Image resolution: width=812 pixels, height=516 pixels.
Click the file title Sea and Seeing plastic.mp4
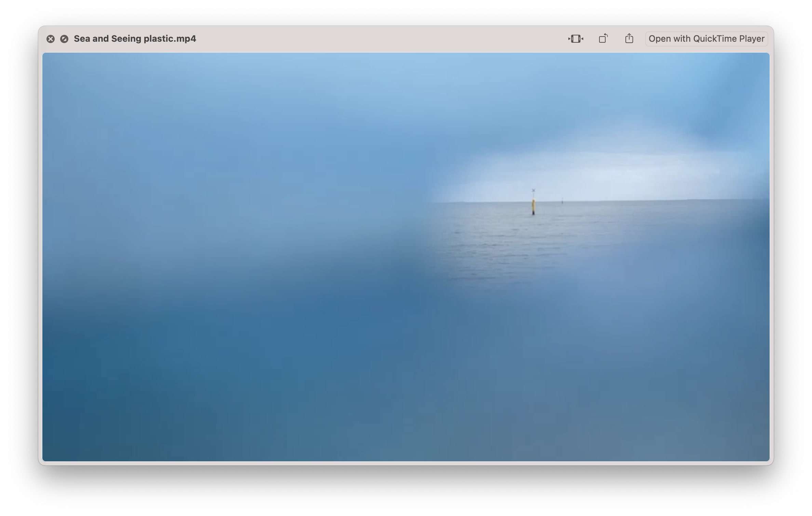135,39
